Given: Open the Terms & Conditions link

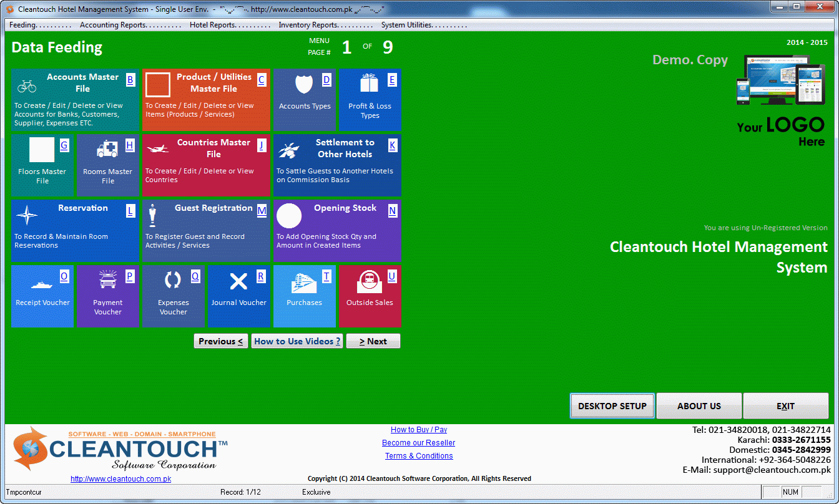Looking at the screenshot, I should 419,456.
